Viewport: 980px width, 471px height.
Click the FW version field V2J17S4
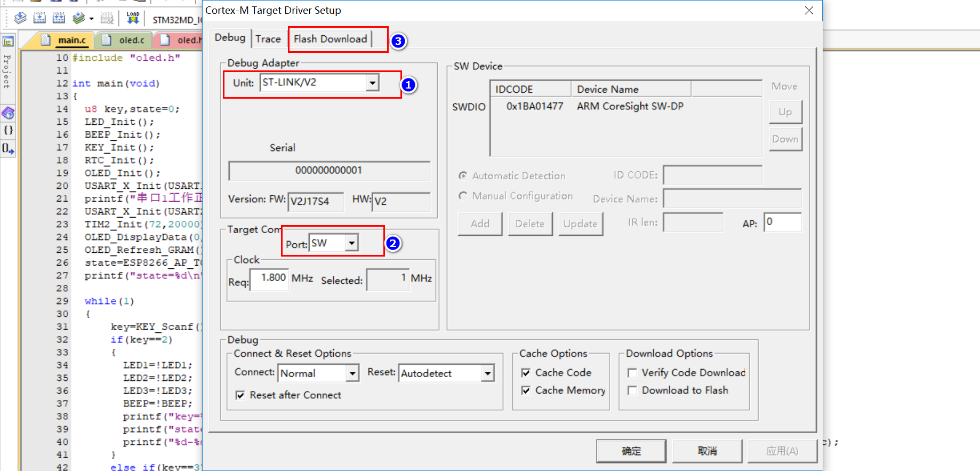pyautogui.click(x=315, y=202)
